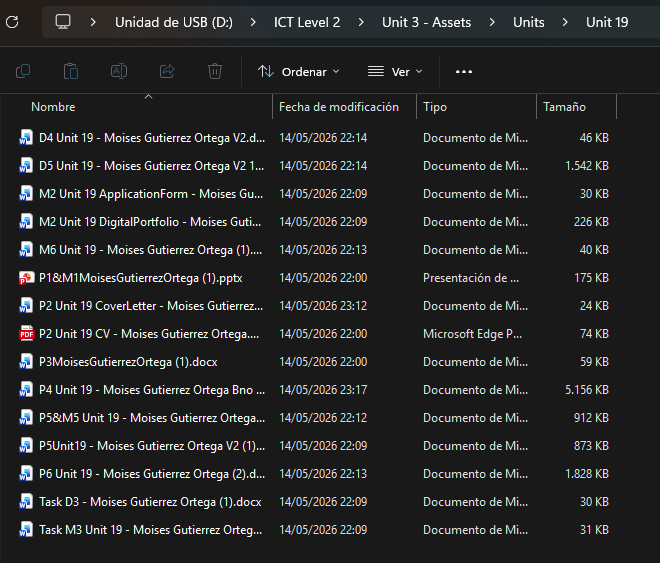Select file P5Unit19 - Moises Gutierrez Ortega V2 (1)
Viewport: 660px width, 563px height.
pos(152,446)
